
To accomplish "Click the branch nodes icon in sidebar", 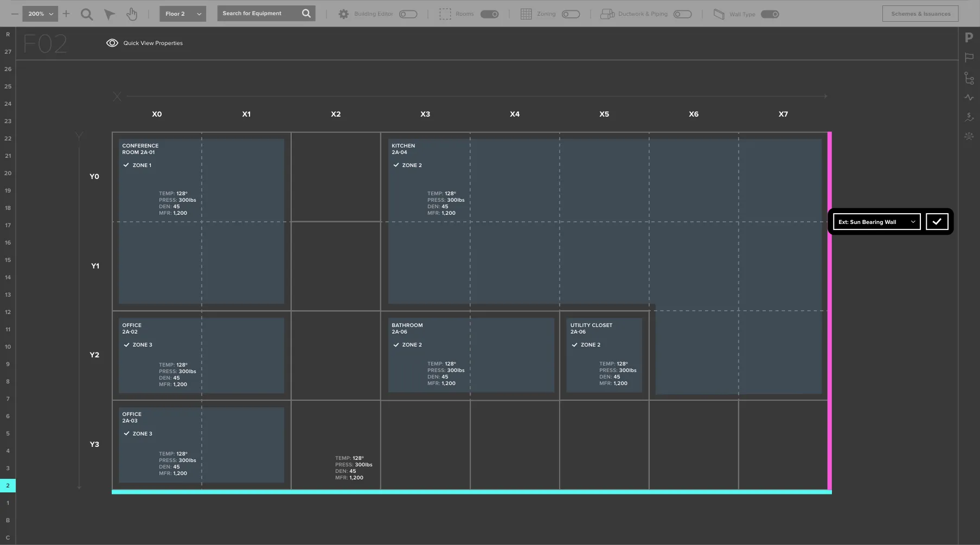I will pyautogui.click(x=969, y=78).
